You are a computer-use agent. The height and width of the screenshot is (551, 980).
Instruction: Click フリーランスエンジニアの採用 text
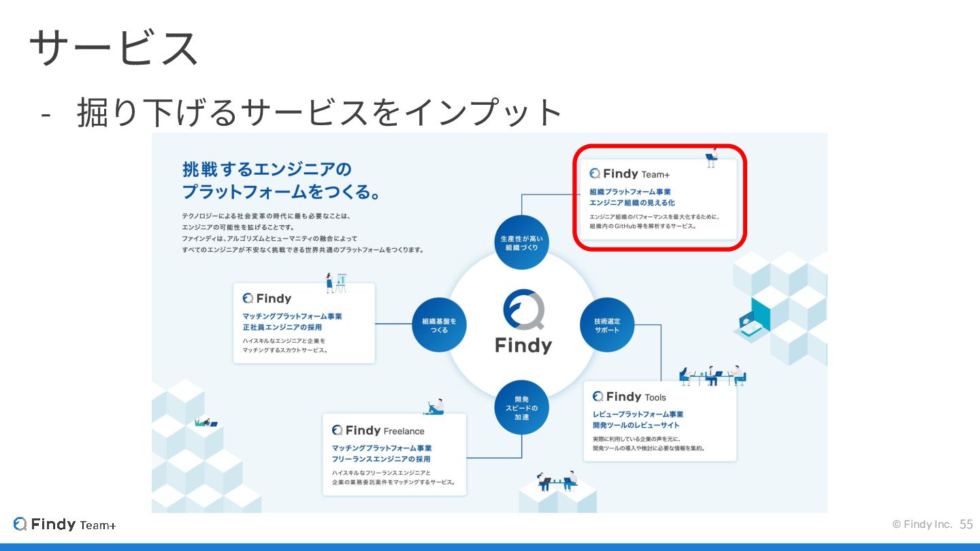(x=382, y=459)
